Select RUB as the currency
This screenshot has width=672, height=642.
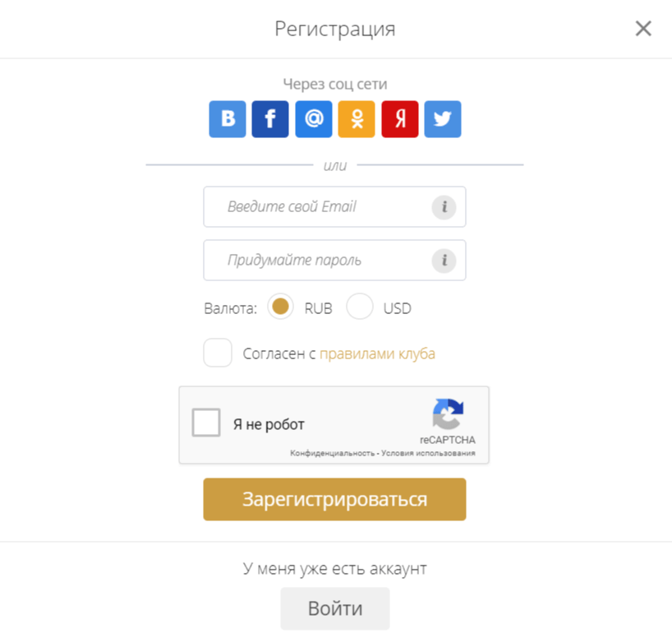[x=280, y=307]
